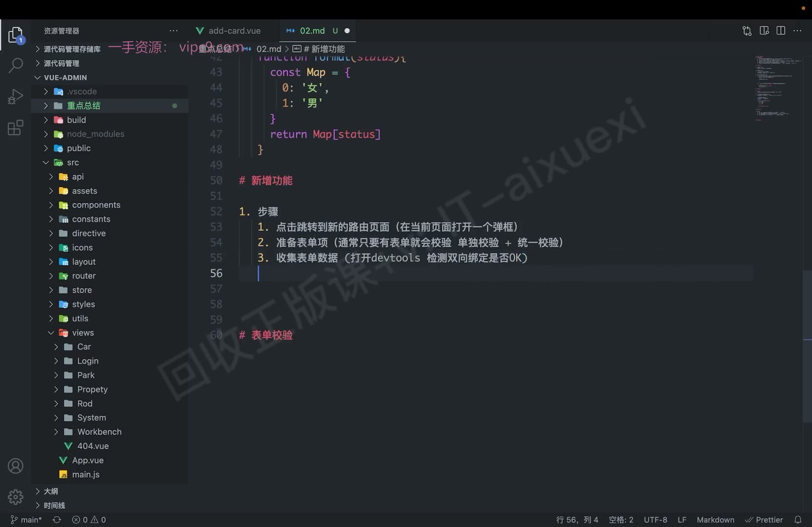Split the editor right
The height and width of the screenshot is (527, 812).
click(x=781, y=31)
